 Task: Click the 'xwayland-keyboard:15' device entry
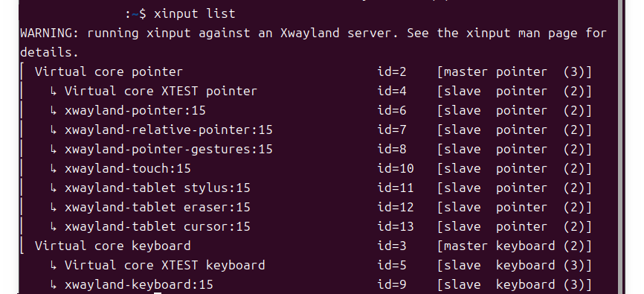click(x=139, y=284)
